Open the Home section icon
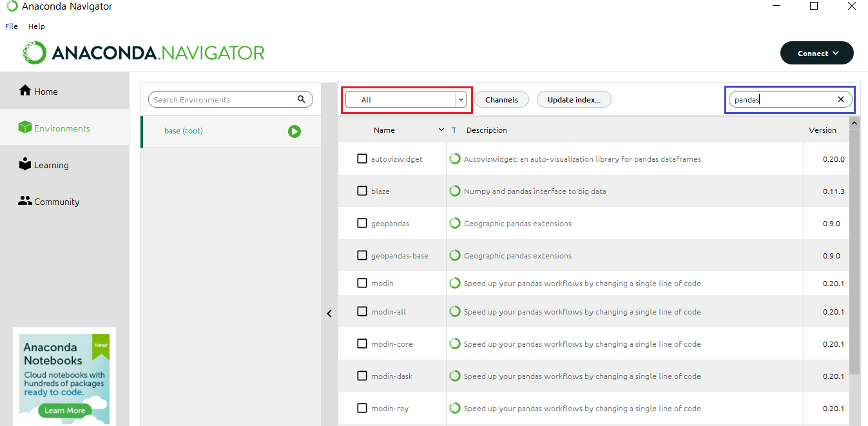Image resolution: width=868 pixels, height=426 pixels. coord(25,90)
